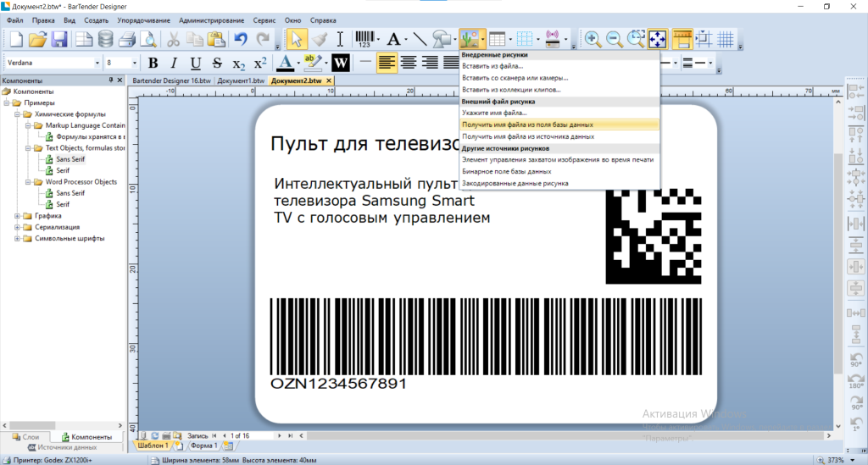The height and width of the screenshot is (465, 868).
Task: Save the document with the floppy icon
Action: coord(59,39)
